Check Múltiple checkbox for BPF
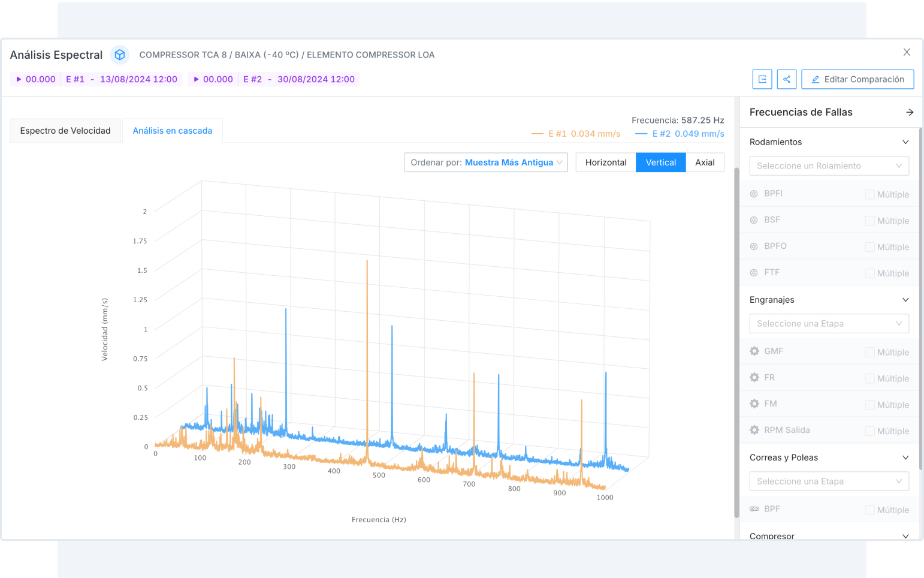 869,510
